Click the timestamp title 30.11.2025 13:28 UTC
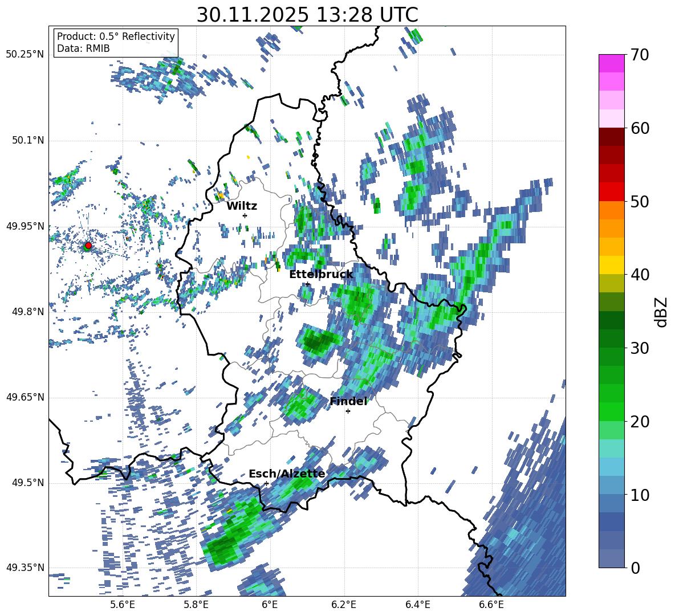Image resolution: width=675 pixels, height=616 pixels. click(307, 15)
